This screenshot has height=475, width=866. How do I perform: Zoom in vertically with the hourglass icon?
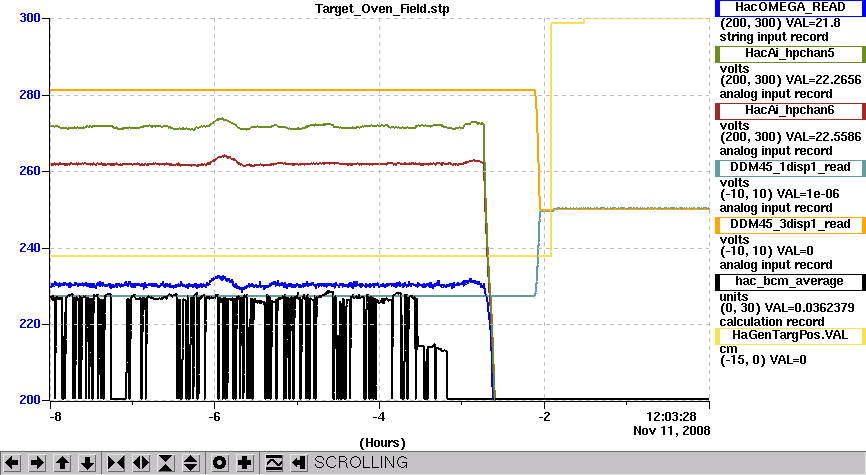[166, 463]
